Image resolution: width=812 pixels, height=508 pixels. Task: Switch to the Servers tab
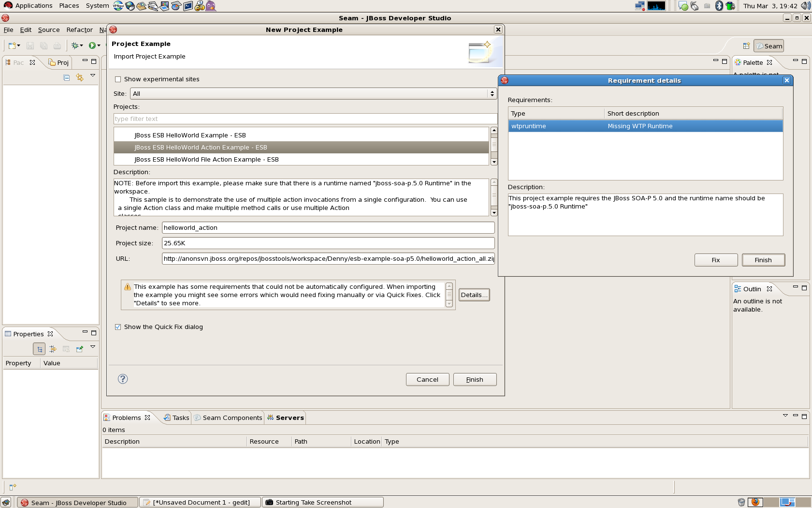tap(286, 418)
